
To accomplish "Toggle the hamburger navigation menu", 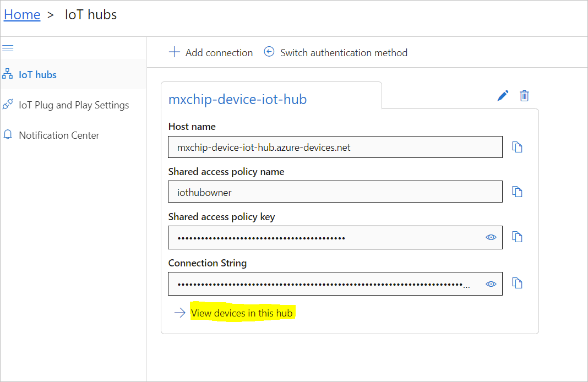I will [x=8, y=48].
